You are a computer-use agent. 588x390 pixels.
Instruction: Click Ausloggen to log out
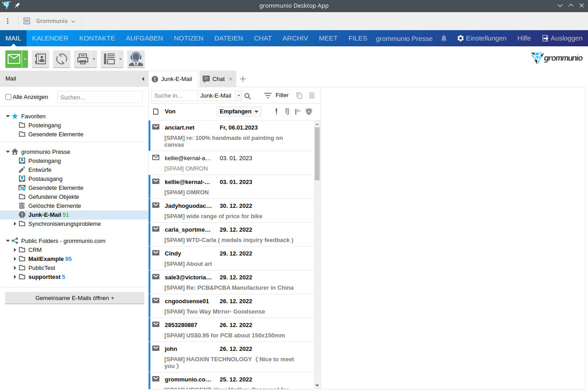point(562,38)
